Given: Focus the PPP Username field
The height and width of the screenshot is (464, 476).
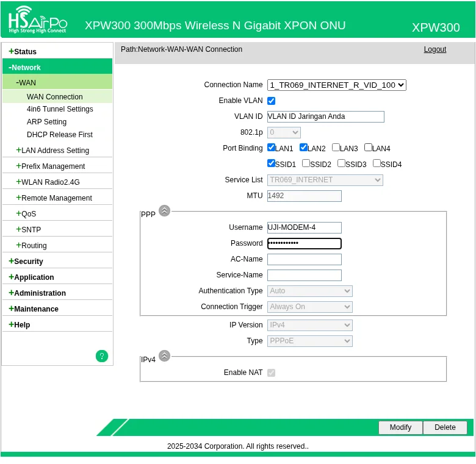Looking at the screenshot, I should 304,228.
